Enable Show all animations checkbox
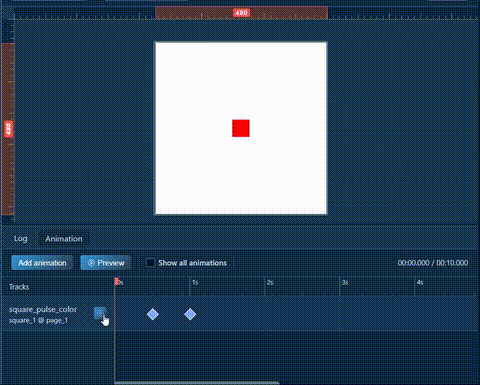Viewport: 480px width, 385px height. tap(150, 263)
